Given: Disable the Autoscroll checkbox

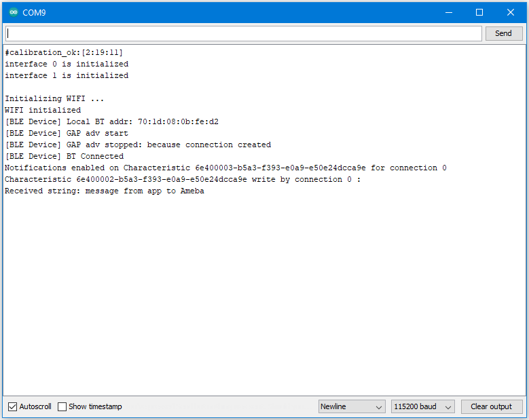Looking at the screenshot, I should tap(13, 406).
